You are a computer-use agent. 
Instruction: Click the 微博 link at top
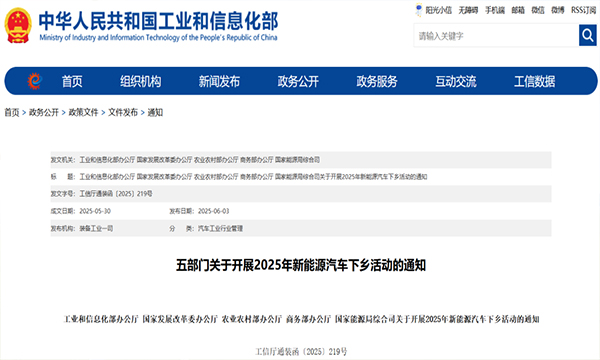coord(558,10)
